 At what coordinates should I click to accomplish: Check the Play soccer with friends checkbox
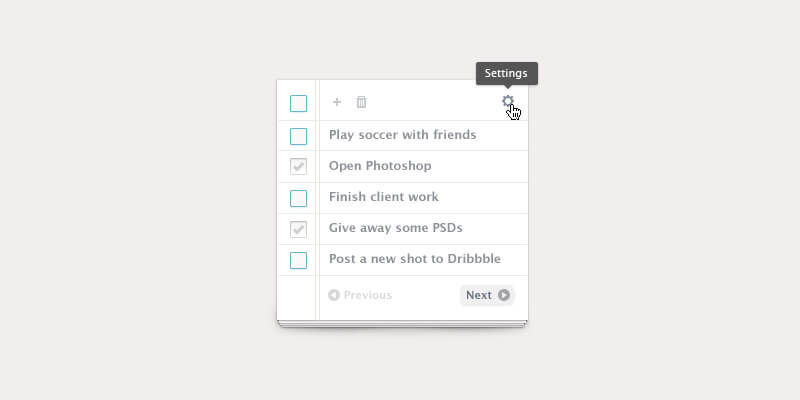tap(298, 136)
